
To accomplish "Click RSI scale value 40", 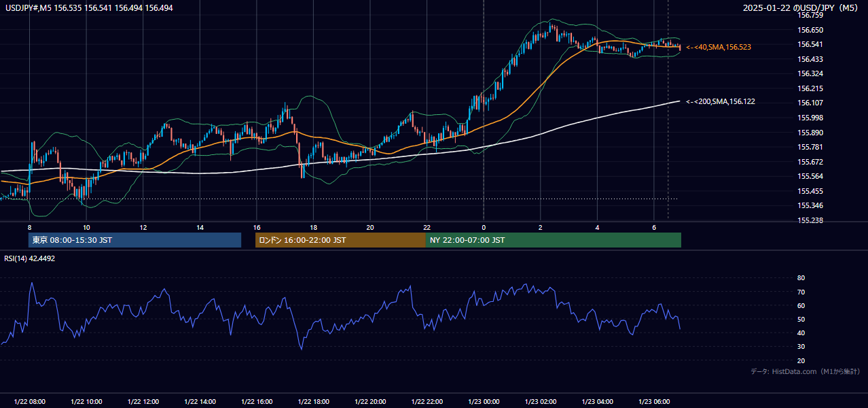I will (801, 333).
